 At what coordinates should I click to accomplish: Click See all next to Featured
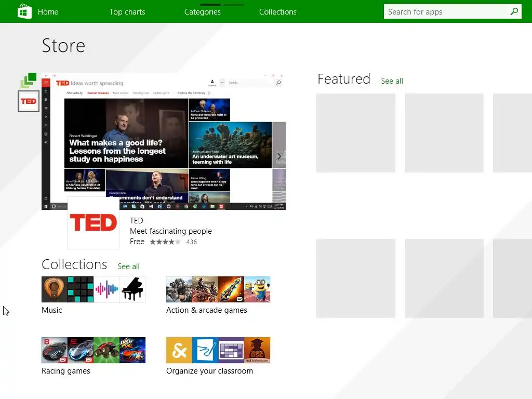[392, 81]
